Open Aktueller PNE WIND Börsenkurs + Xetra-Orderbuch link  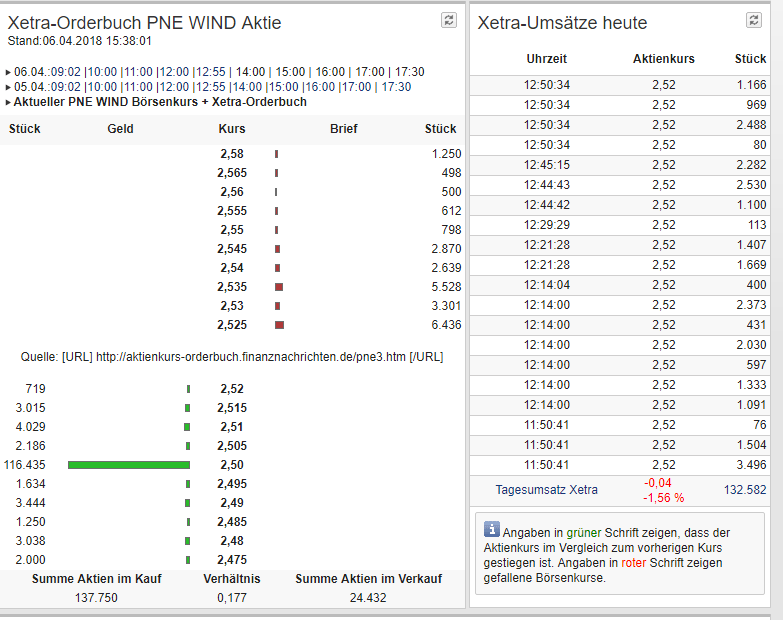point(160,102)
